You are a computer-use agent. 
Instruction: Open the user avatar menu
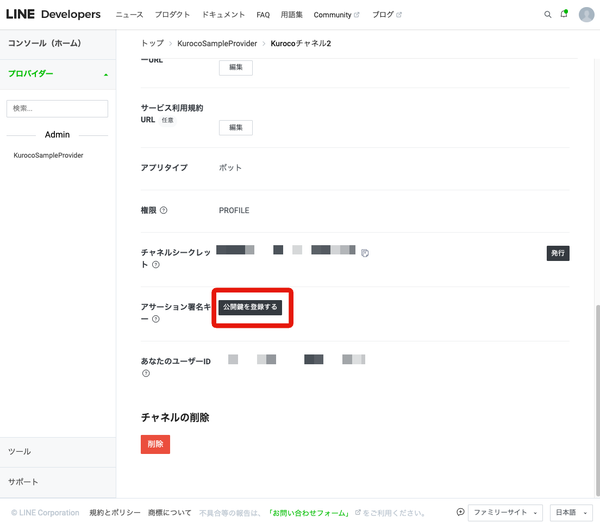(x=586, y=15)
